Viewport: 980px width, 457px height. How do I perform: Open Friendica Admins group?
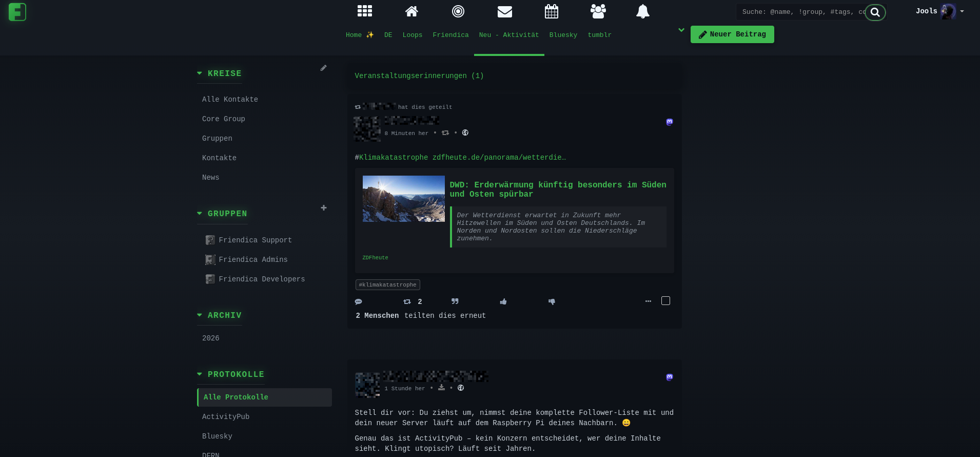[246, 260]
